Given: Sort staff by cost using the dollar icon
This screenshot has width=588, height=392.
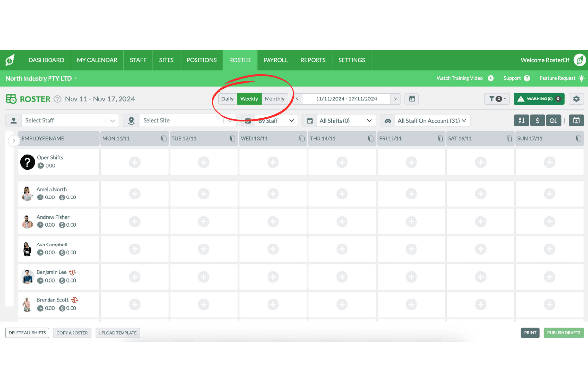Looking at the screenshot, I should (x=537, y=120).
